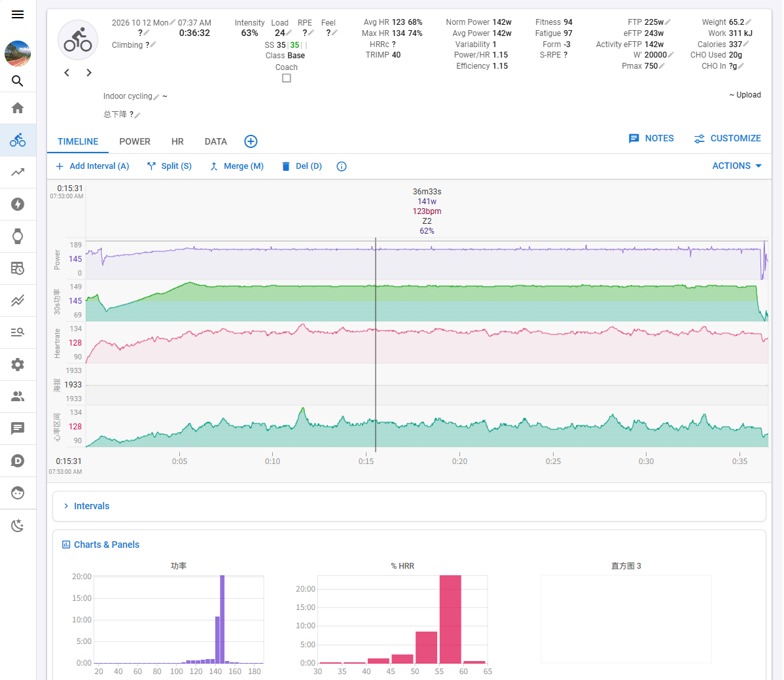The width and height of the screenshot is (784, 680).
Task: Add a new tab with plus circle icon
Action: (251, 141)
